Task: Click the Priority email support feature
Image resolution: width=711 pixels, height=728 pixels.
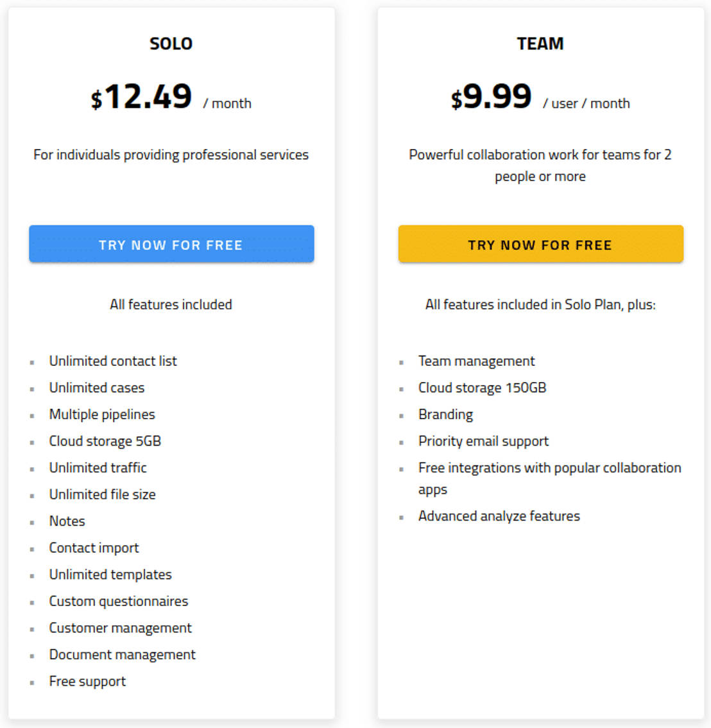Action: click(484, 441)
